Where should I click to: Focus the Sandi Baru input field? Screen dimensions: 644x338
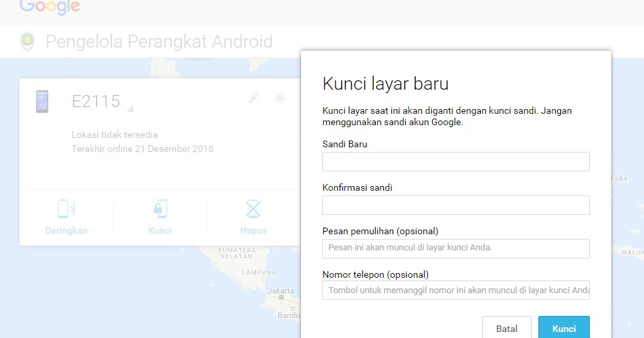click(456, 161)
